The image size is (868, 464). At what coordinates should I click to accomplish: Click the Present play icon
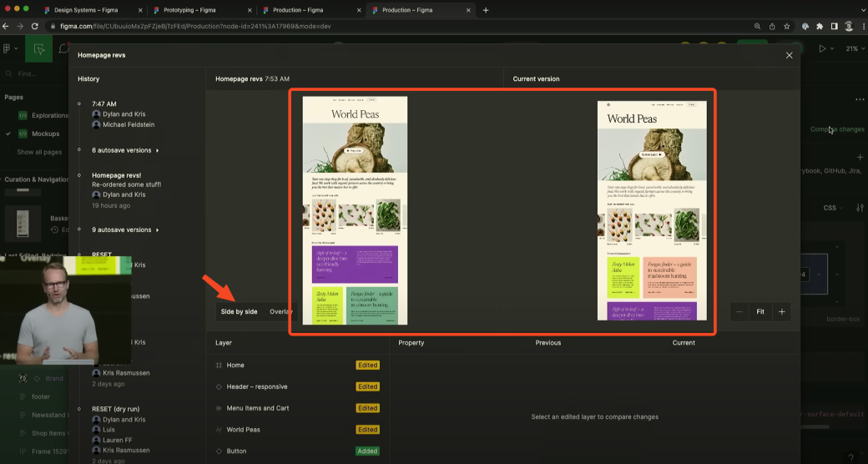(822, 48)
